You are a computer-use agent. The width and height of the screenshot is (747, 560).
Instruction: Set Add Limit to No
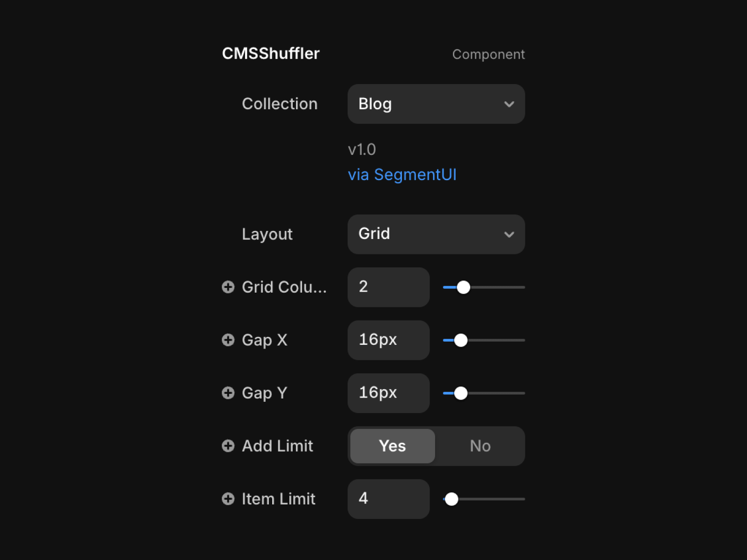click(x=480, y=446)
